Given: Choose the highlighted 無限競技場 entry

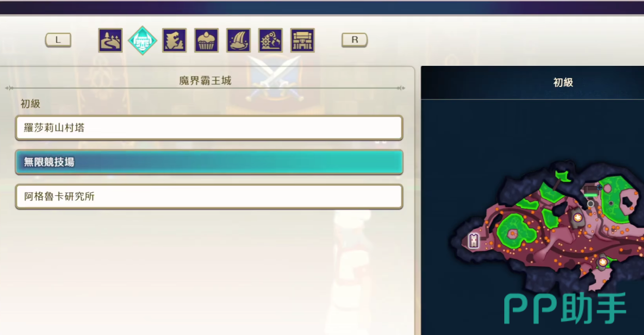Looking at the screenshot, I should [209, 162].
